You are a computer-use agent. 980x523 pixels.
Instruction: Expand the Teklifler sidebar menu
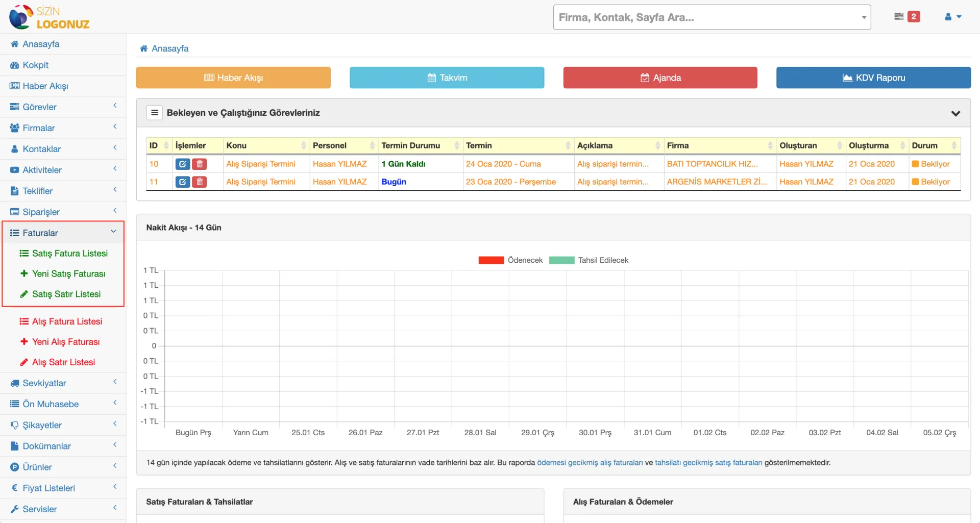(x=63, y=190)
